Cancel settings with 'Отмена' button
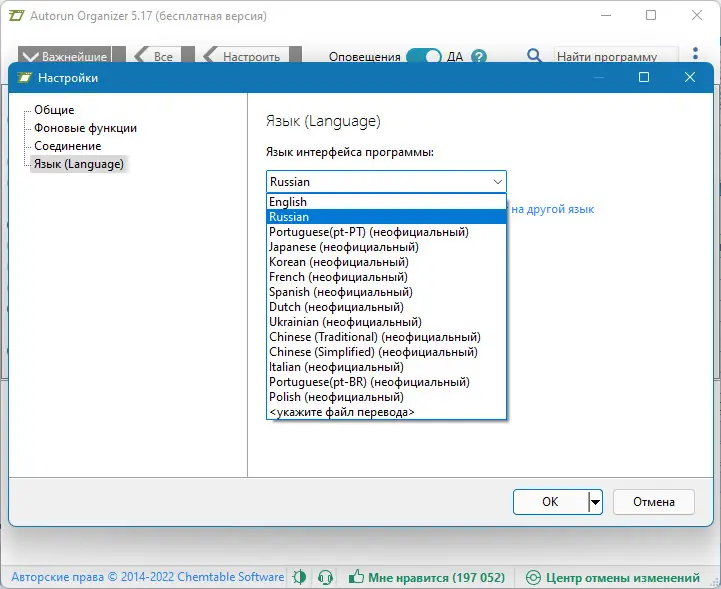Screen dimensions: 721x589 click(653, 502)
